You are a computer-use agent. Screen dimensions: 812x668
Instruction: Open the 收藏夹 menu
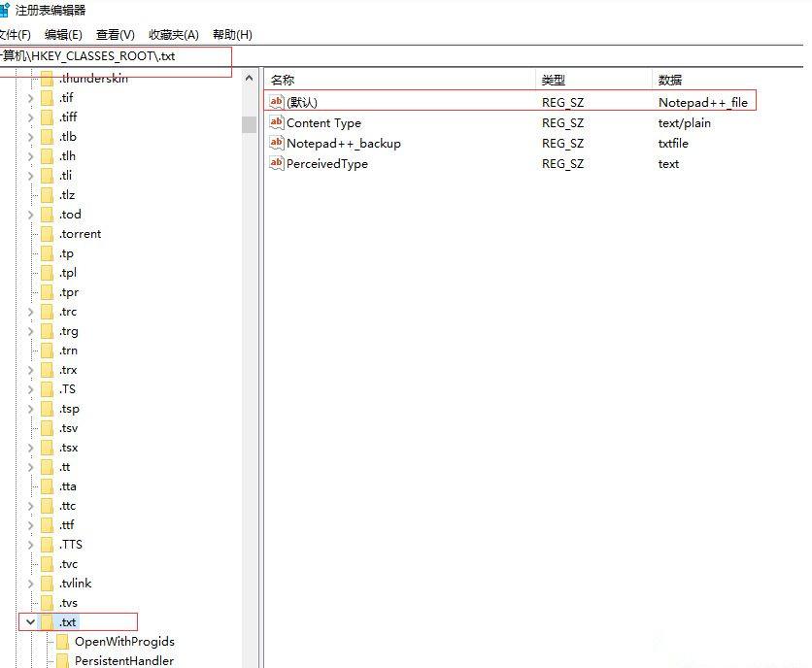[x=172, y=34]
